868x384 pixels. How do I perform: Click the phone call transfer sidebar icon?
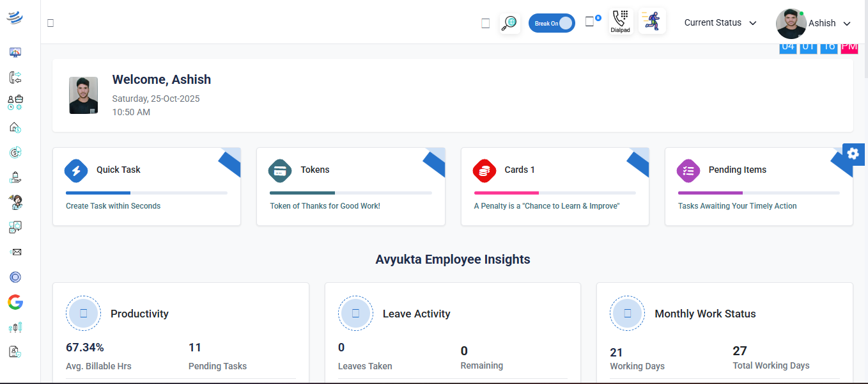15,77
